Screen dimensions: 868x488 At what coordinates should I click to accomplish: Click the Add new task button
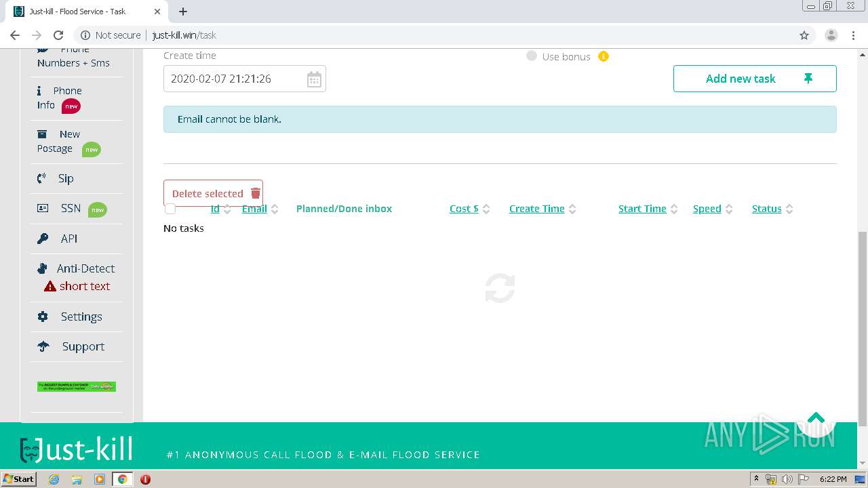(x=755, y=79)
